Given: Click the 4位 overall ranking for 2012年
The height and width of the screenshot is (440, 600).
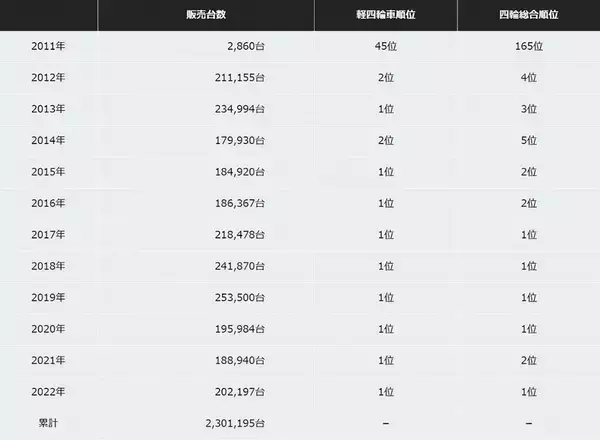Looking at the screenshot, I should (528, 78).
